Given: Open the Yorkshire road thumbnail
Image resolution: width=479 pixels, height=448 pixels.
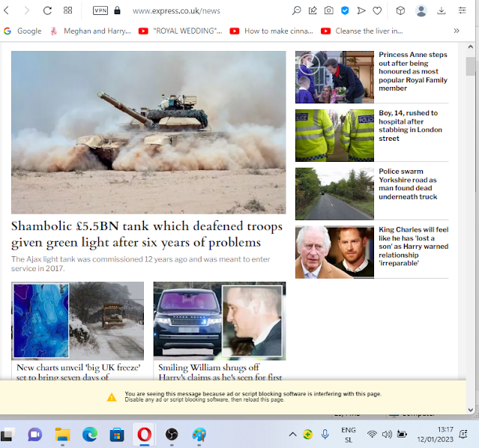Looking at the screenshot, I should [x=334, y=193].
